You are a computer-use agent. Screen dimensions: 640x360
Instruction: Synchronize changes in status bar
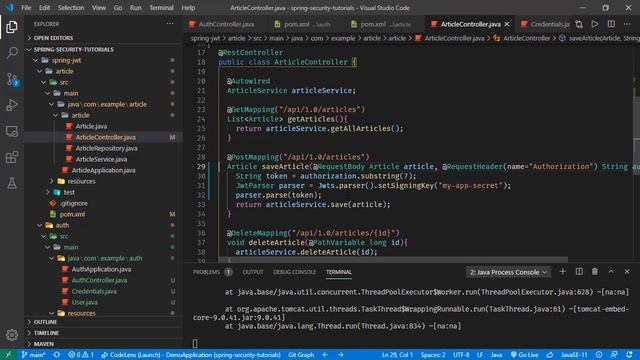[x=57, y=355]
